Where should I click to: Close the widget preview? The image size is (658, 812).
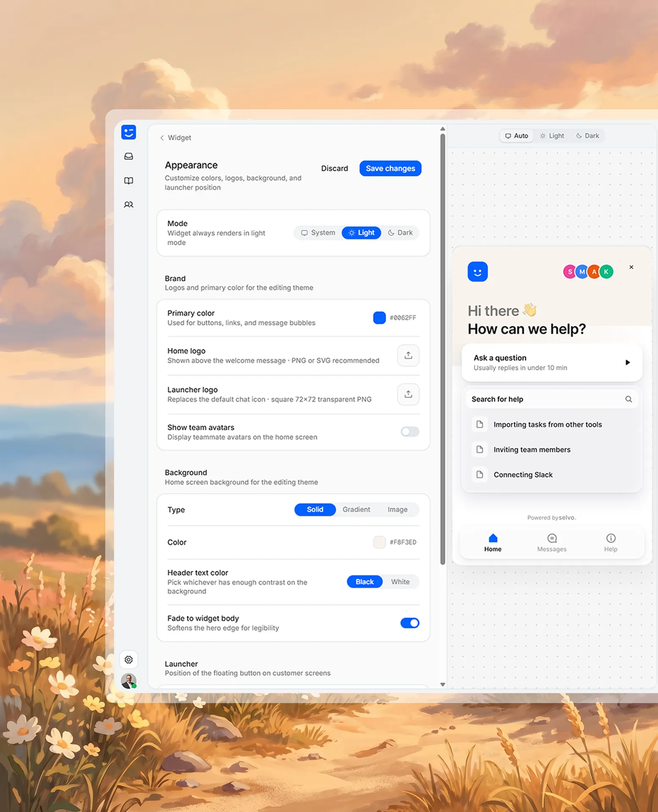pos(631,267)
